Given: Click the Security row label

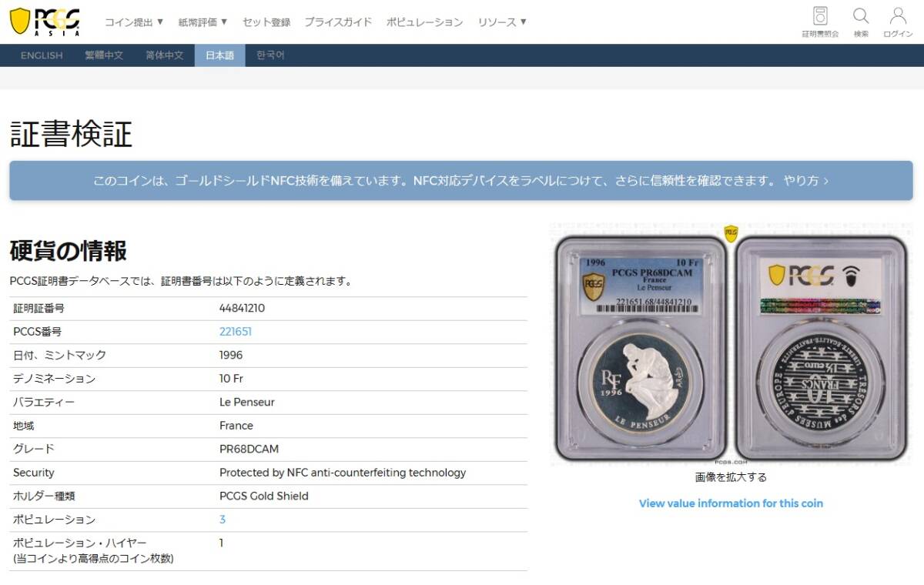Looking at the screenshot, I should [34, 473].
